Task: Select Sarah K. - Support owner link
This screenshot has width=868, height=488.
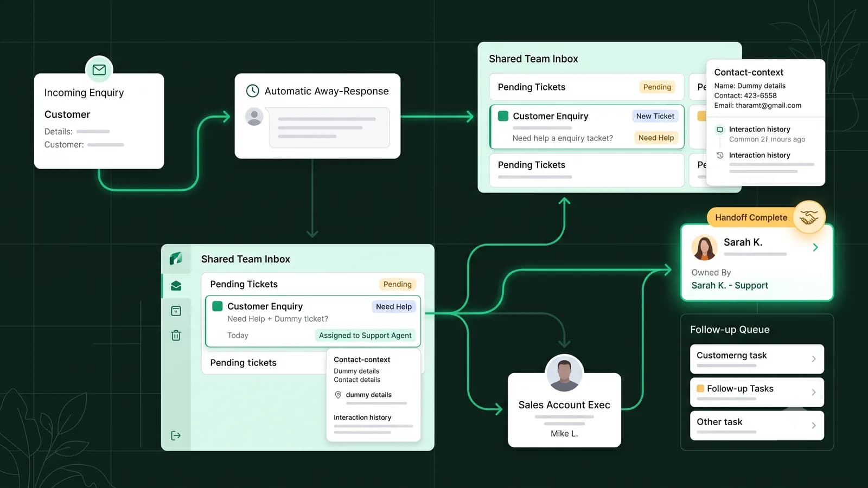Action: 730,285
